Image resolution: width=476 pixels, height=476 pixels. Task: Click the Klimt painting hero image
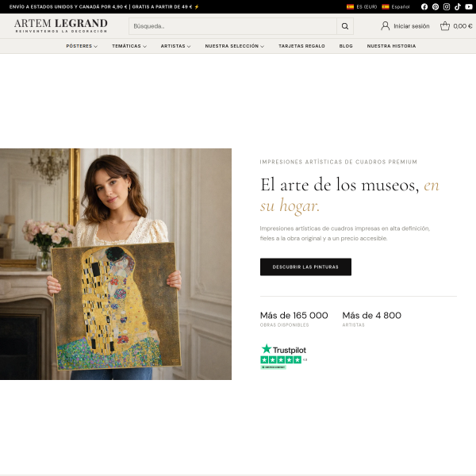coord(116,264)
